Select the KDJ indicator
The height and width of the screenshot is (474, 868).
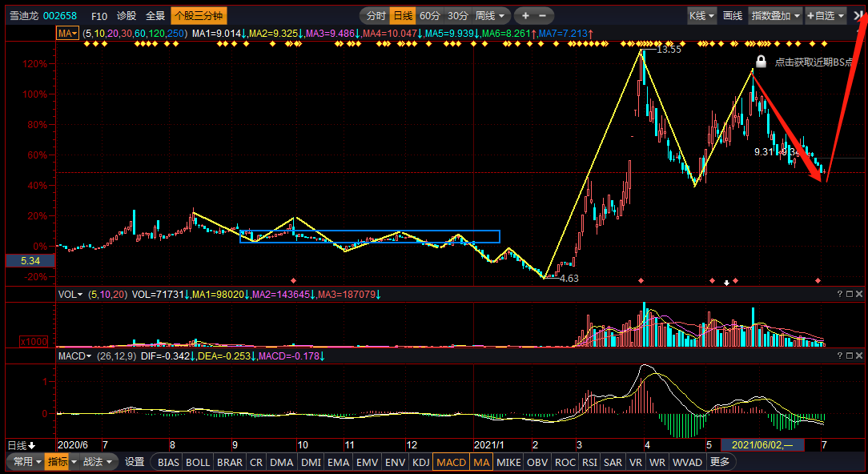click(421, 462)
